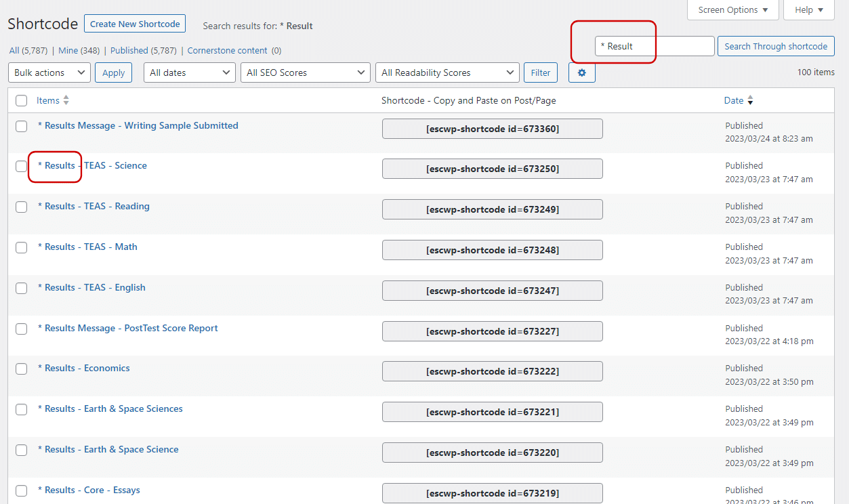Select checkbox for Results - TEAS - Science

pos(22,166)
